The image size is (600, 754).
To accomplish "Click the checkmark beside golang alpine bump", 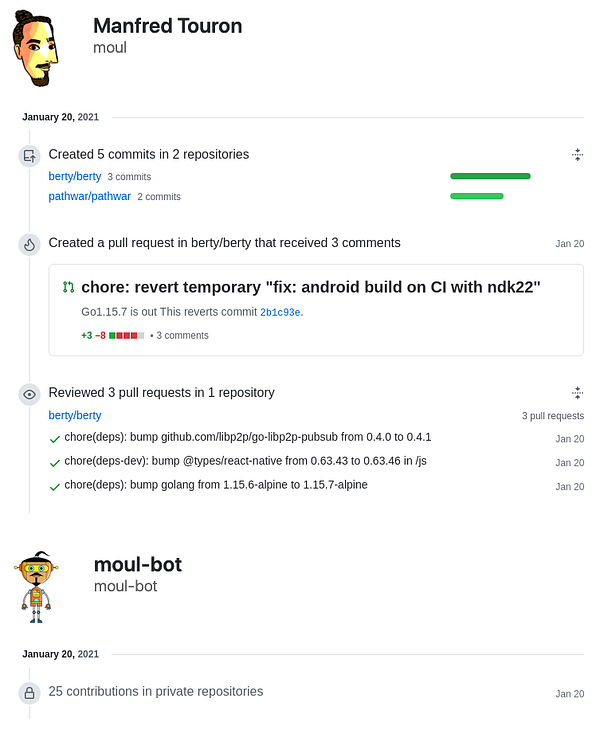I will (55, 487).
